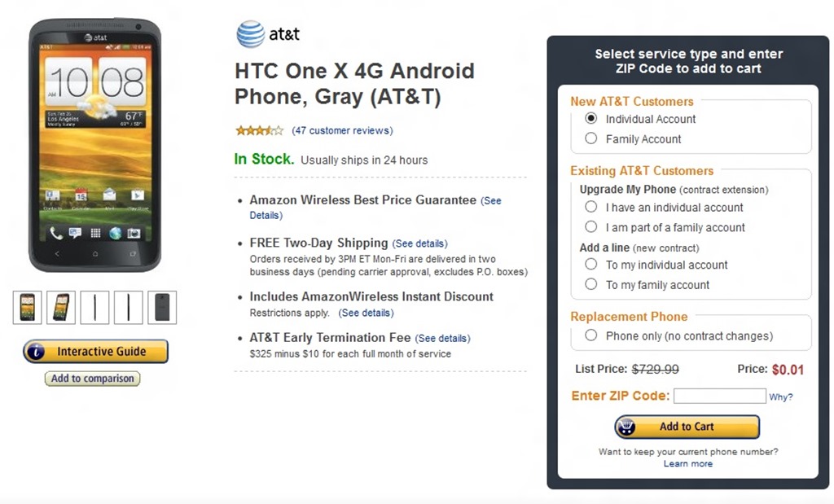View Early Termination Fee details

click(x=442, y=338)
